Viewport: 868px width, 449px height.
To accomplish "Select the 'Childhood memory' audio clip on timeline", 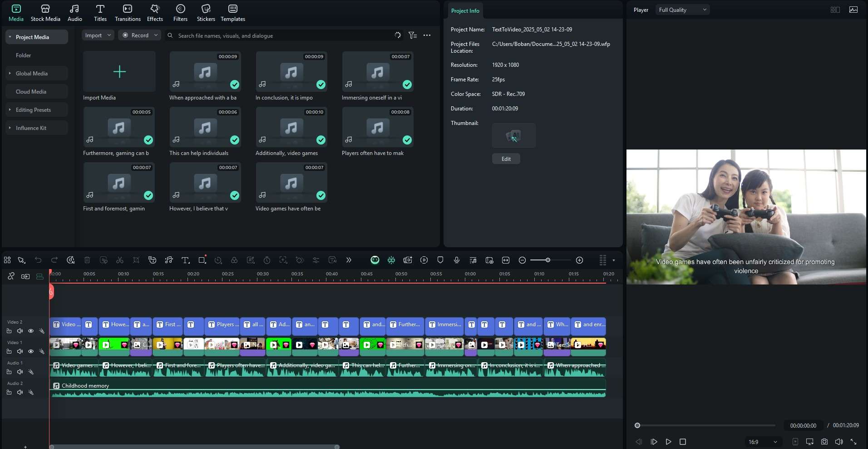I will click(328, 389).
